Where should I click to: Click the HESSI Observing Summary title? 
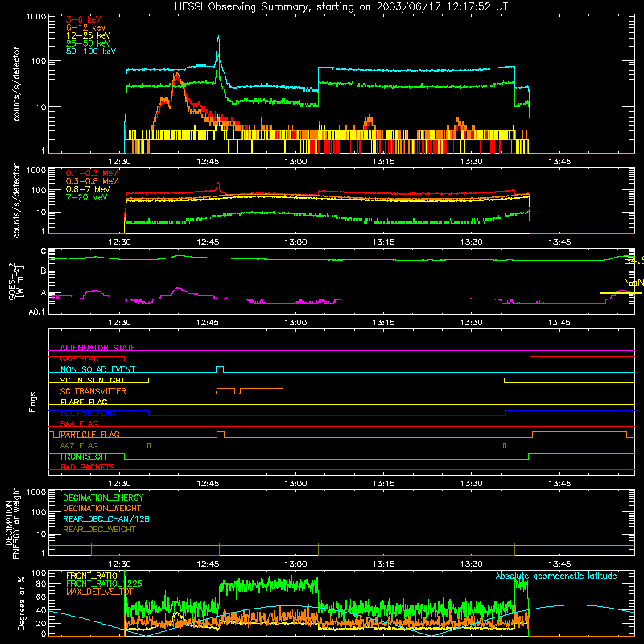tap(341, 7)
